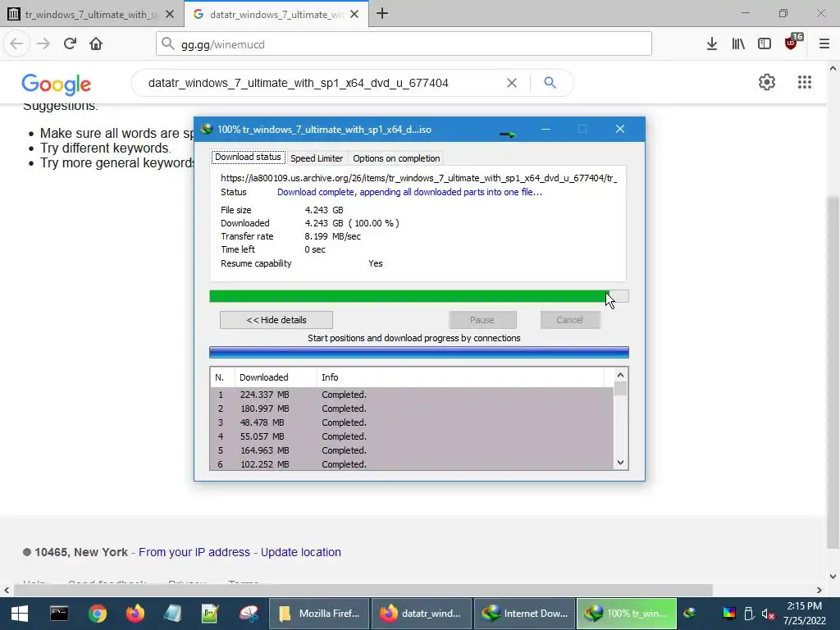Close the IDM download dialog
The width and height of the screenshot is (840, 630).
pyautogui.click(x=620, y=129)
